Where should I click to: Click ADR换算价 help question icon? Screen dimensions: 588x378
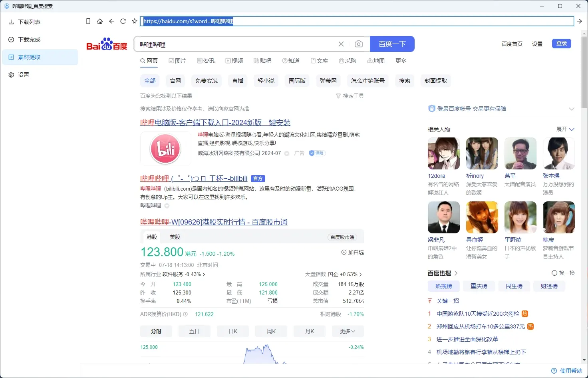point(185,314)
